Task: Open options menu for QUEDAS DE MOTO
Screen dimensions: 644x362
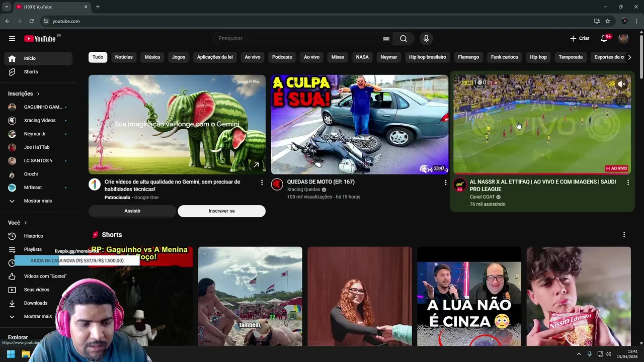Action: [x=445, y=183]
